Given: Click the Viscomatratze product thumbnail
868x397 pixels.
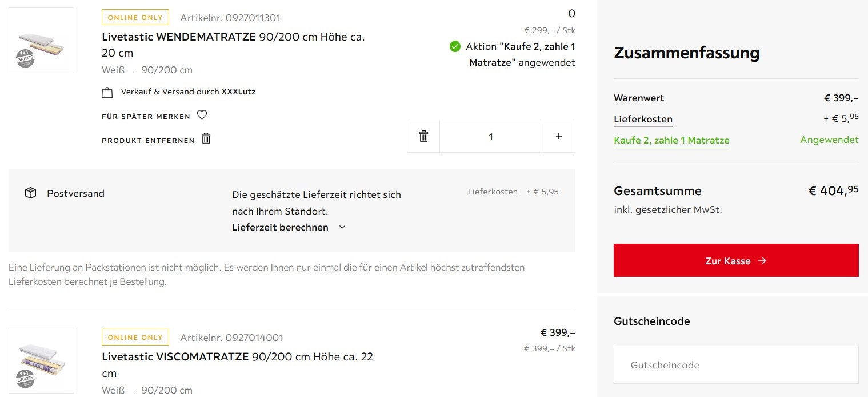Looking at the screenshot, I should point(41,360).
